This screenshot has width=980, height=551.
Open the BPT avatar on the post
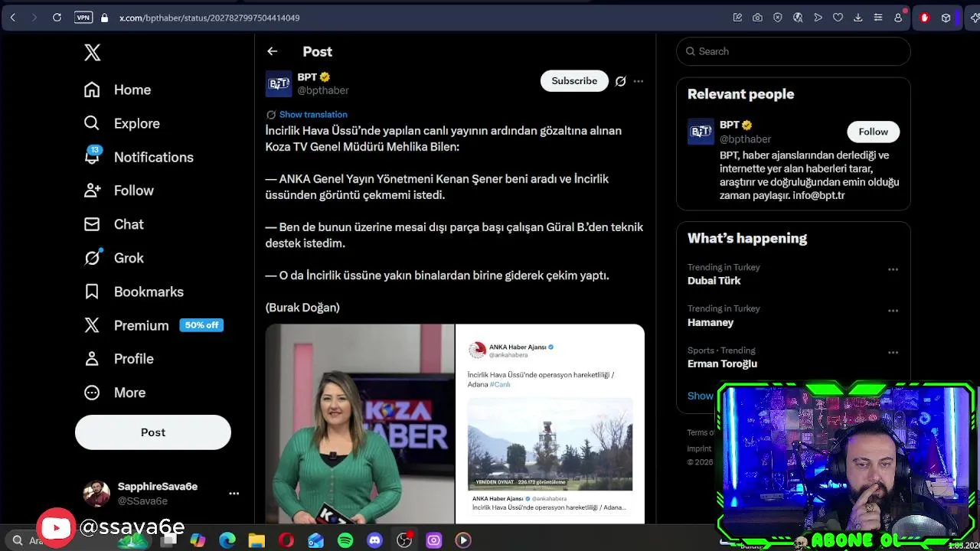(x=279, y=83)
